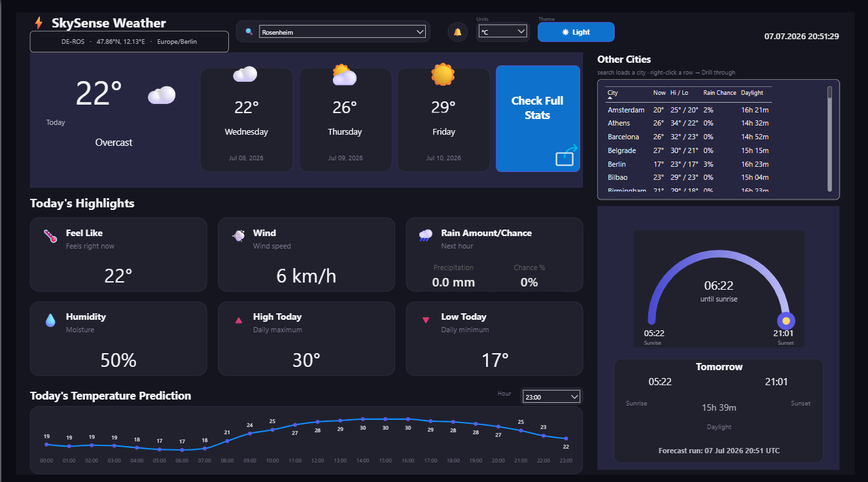Screen dimensions: 868x482
Task: Select the Amsterdam row
Action: (688, 110)
